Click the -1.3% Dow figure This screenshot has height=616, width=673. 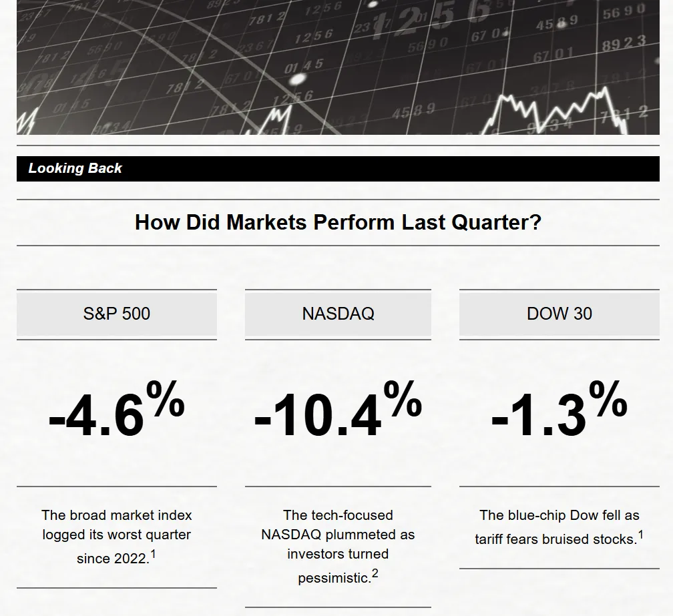click(559, 410)
